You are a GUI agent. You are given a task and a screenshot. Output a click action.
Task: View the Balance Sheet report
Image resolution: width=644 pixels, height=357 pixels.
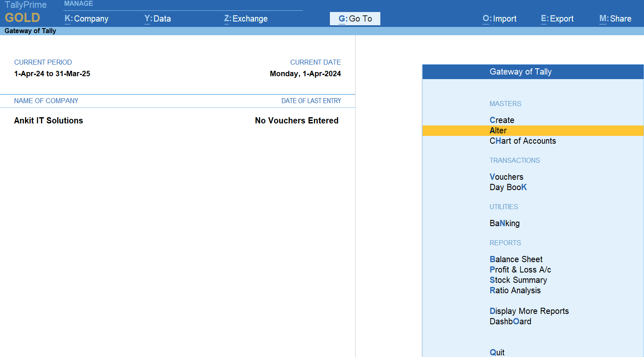516,259
